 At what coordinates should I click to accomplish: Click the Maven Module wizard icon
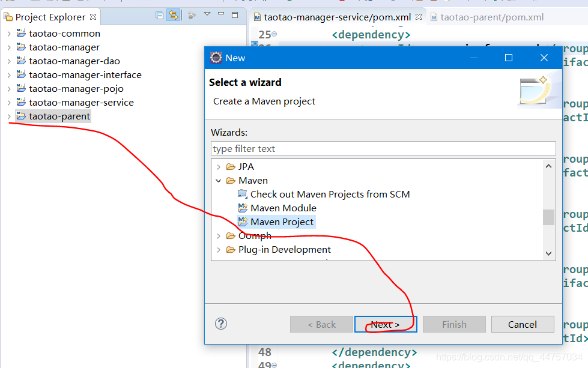point(243,208)
